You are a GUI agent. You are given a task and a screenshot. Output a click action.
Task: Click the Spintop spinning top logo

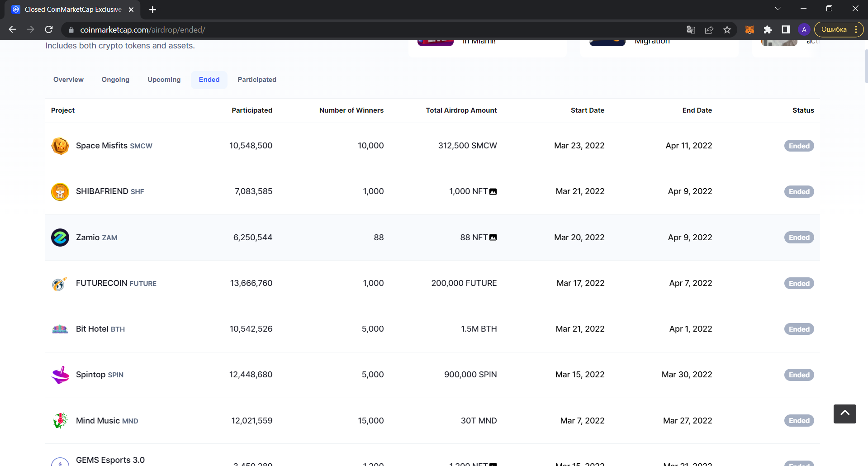coord(60,375)
